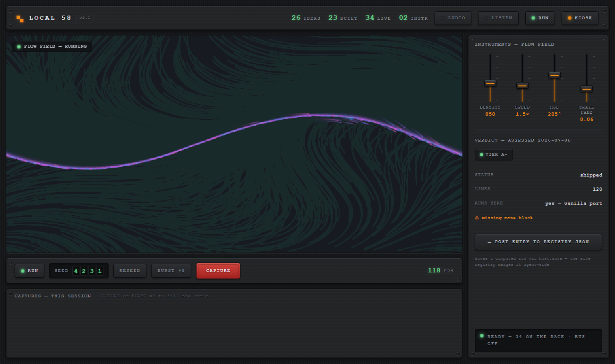
Task: Toggle the LISTEN button
Action: (x=498, y=18)
